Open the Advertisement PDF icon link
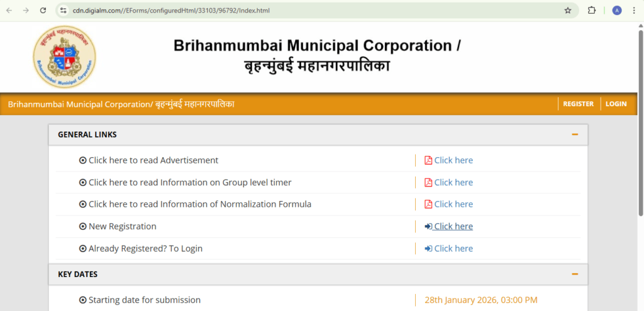Screen dimensions: 644x311 pos(428,160)
